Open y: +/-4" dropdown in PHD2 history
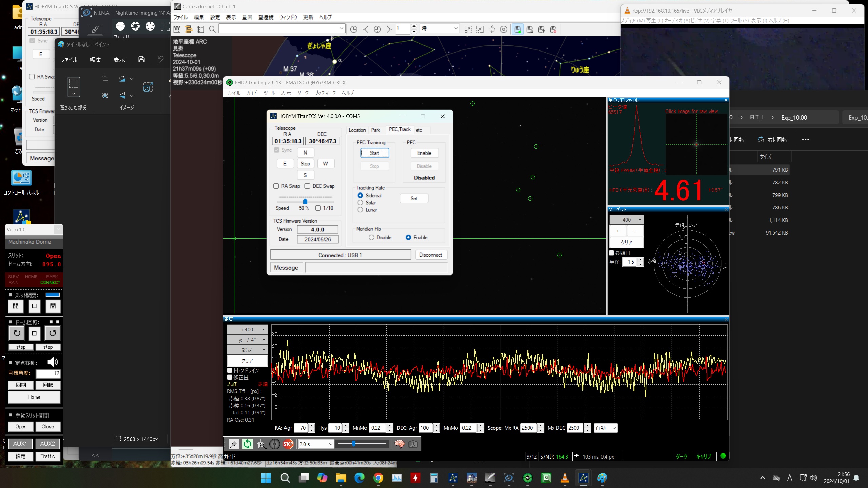The height and width of the screenshot is (488, 868). coord(247,340)
